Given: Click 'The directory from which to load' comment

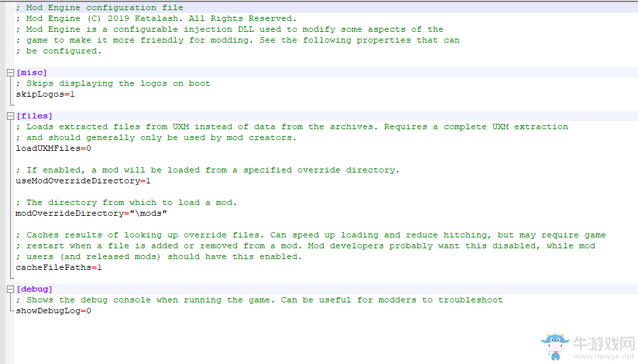Looking at the screenshot, I should tap(126, 203).
